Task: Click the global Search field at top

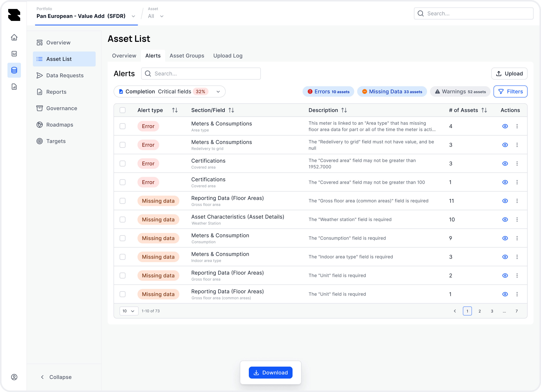Action: click(x=474, y=14)
